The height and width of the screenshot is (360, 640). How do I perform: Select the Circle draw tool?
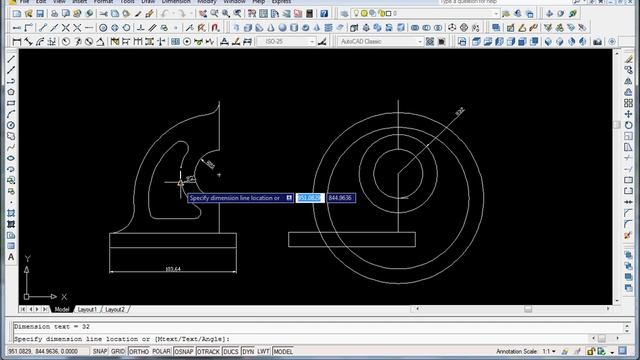tap(11, 125)
